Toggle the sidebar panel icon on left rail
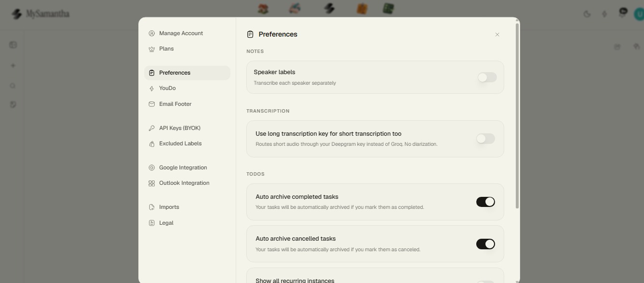This screenshot has height=283, width=644. (x=13, y=45)
